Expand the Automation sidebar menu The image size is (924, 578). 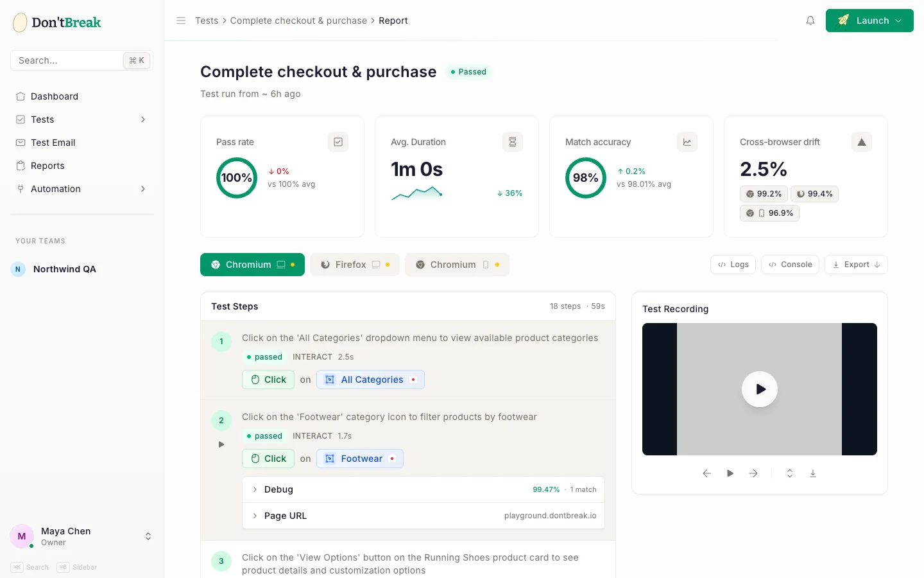click(x=81, y=189)
